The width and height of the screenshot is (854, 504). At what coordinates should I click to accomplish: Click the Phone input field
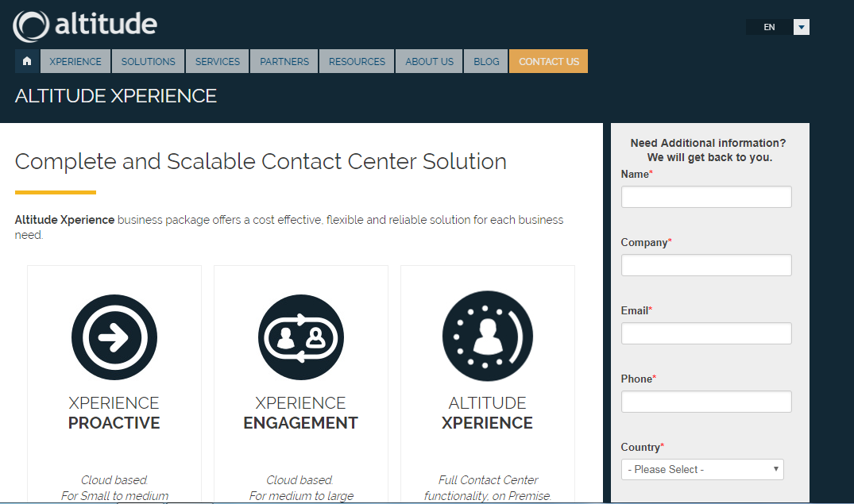706,402
